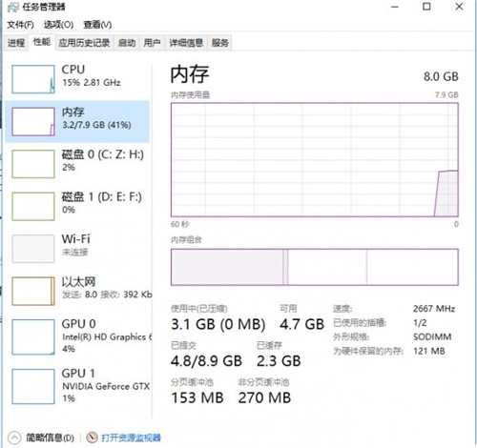Open 磁盘 0 (C: Z: H:) performance view

(77, 164)
